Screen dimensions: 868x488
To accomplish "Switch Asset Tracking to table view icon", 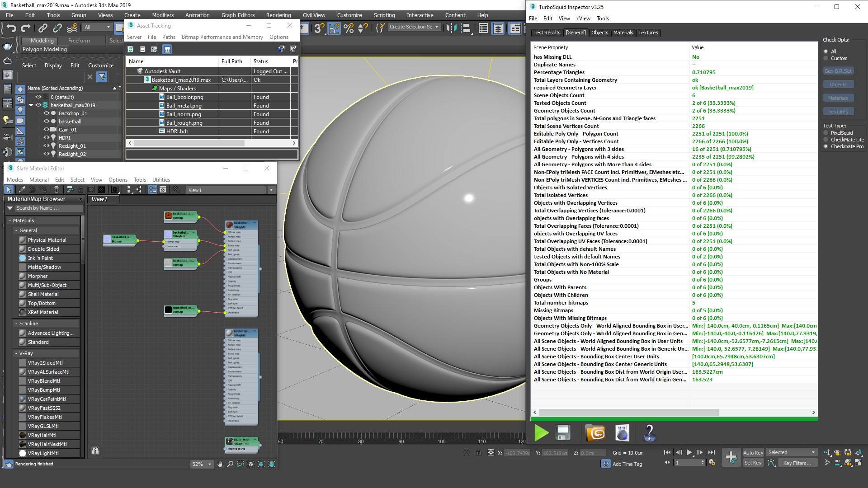I will tap(167, 49).
